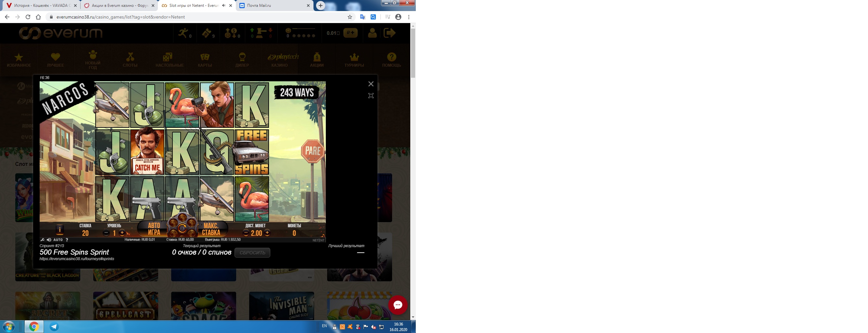The width and height of the screenshot is (868, 333).
Task: Open the Windows Start menu
Action: [9, 326]
